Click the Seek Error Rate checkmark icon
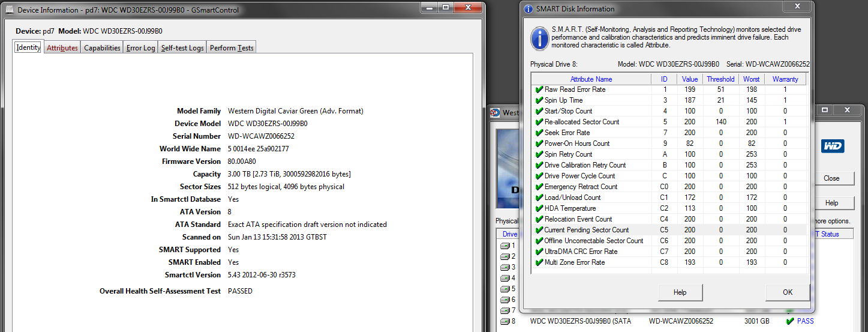The height and width of the screenshot is (332, 868). (x=539, y=133)
